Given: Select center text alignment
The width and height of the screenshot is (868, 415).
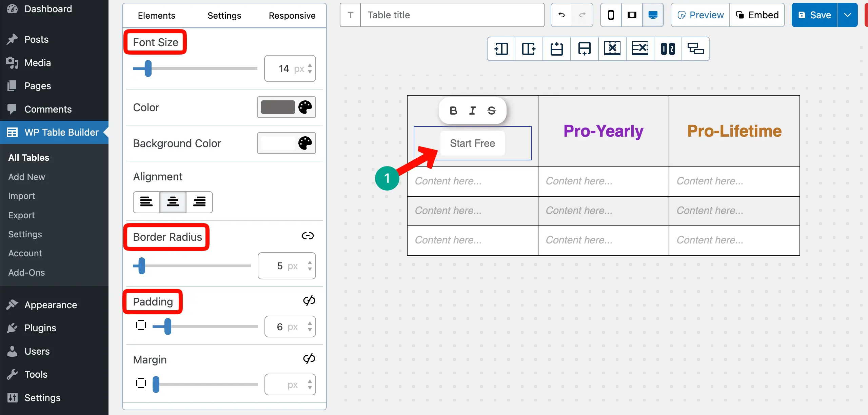Looking at the screenshot, I should 173,202.
